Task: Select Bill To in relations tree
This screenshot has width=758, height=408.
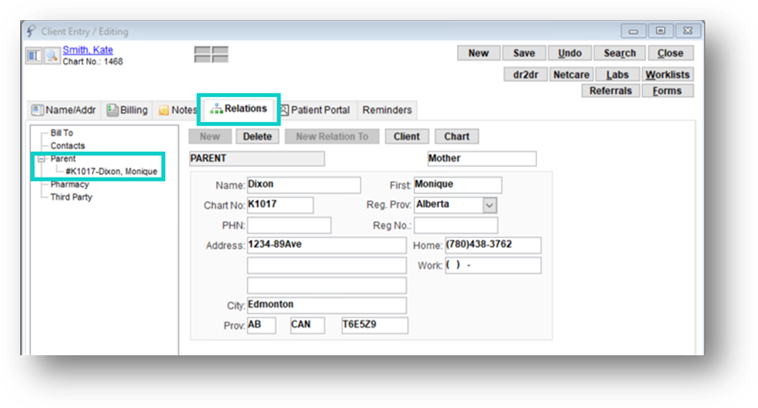Action: 62,133
